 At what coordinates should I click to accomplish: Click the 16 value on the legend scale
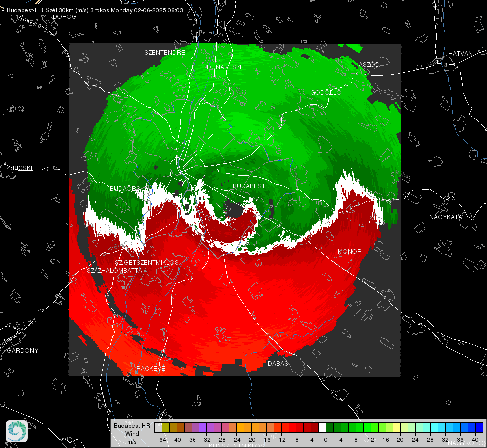[x=386, y=440]
